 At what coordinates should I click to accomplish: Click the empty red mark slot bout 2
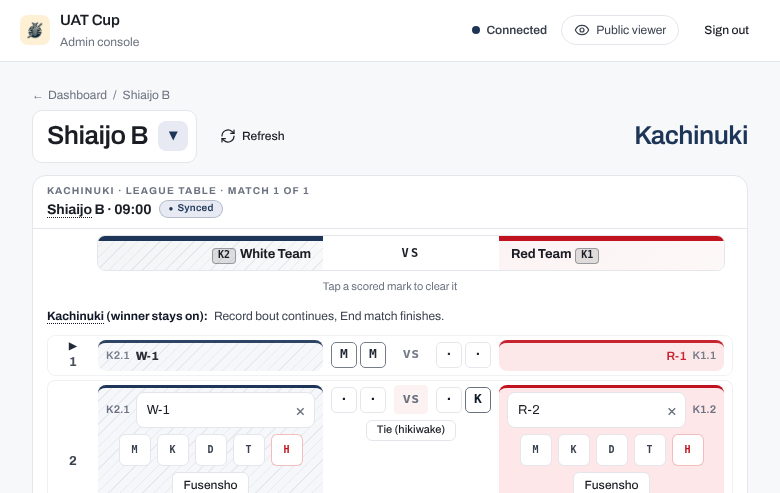click(x=449, y=399)
